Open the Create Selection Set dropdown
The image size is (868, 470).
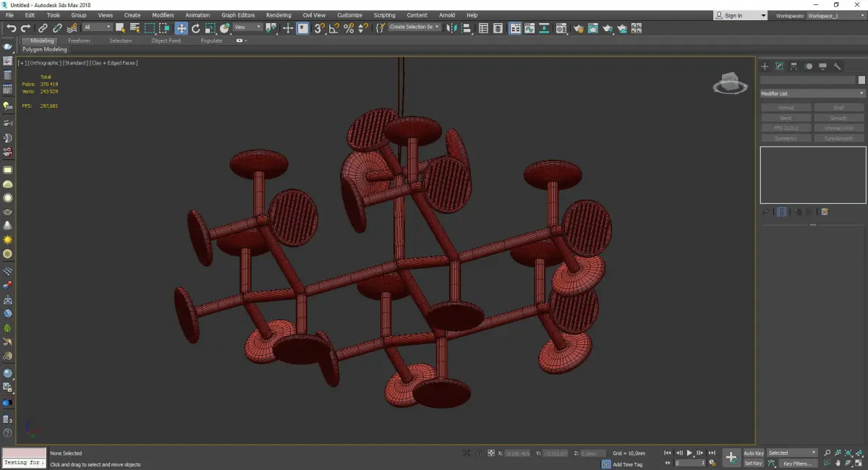(x=414, y=27)
